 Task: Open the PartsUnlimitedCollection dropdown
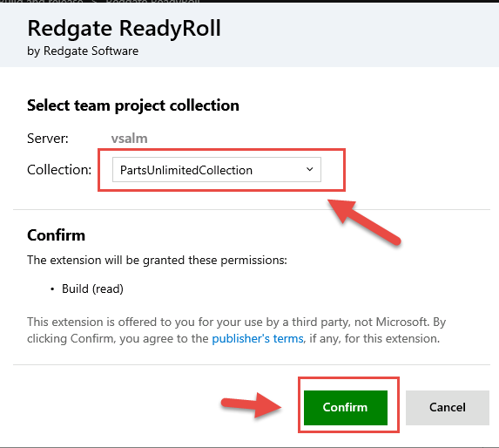[216, 170]
